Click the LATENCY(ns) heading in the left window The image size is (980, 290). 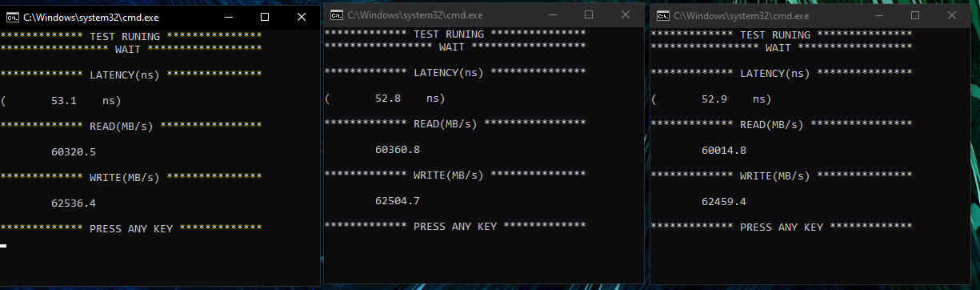click(x=125, y=75)
